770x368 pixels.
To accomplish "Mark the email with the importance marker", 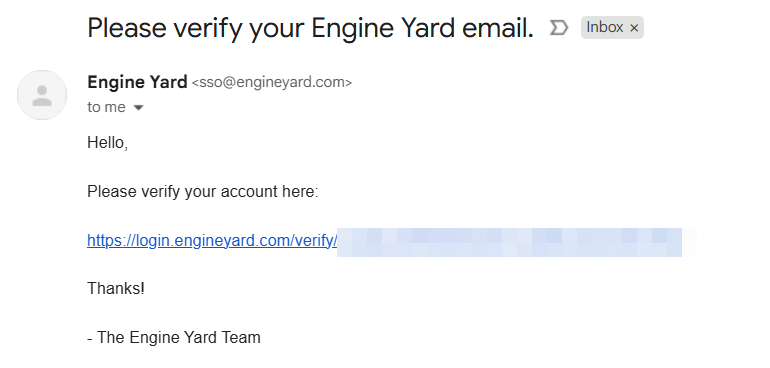I will [559, 28].
